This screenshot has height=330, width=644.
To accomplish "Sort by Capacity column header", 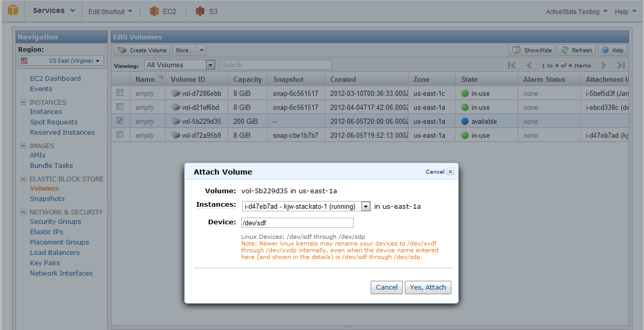I will (247, 79).
